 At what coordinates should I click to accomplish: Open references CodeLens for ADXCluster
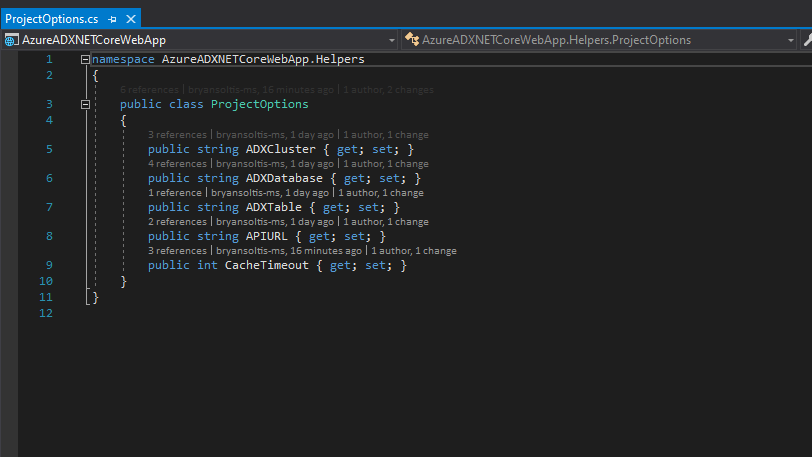coord(177,134)
